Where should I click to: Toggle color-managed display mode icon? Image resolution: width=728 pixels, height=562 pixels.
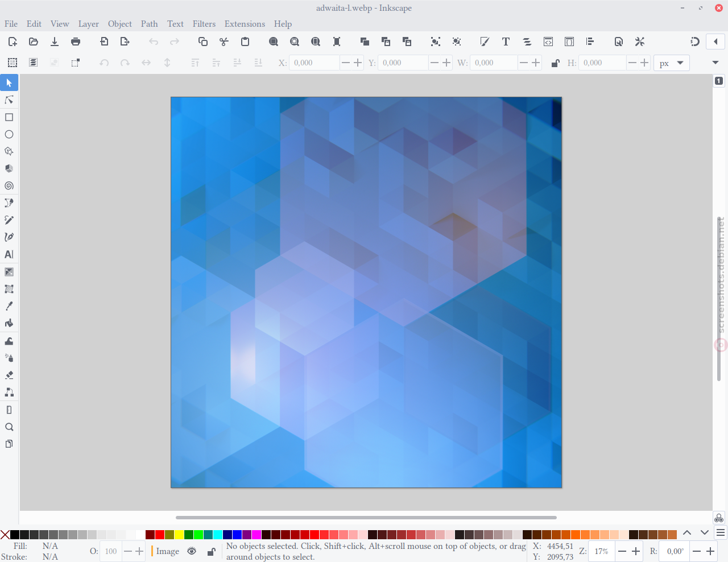[719, 518]
